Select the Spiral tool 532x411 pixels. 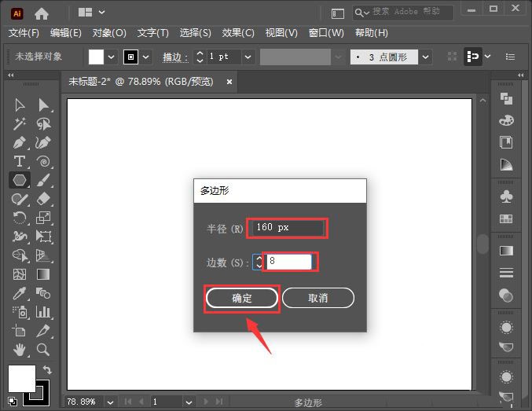click(x=43, y=162)
